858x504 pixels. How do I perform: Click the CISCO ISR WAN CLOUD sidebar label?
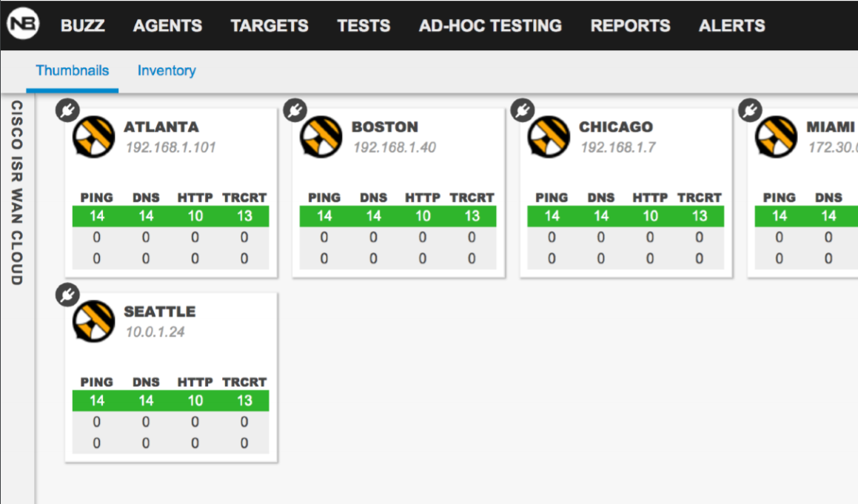click(17, 192)
